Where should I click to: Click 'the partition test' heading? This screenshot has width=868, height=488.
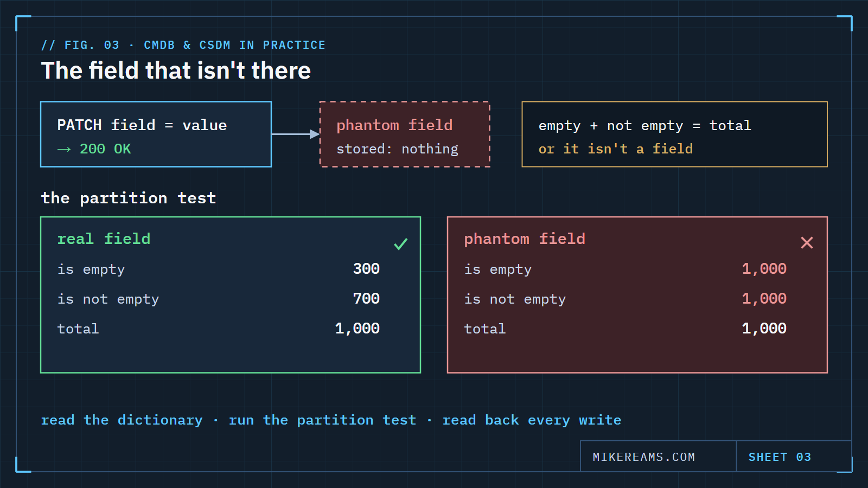129,198
